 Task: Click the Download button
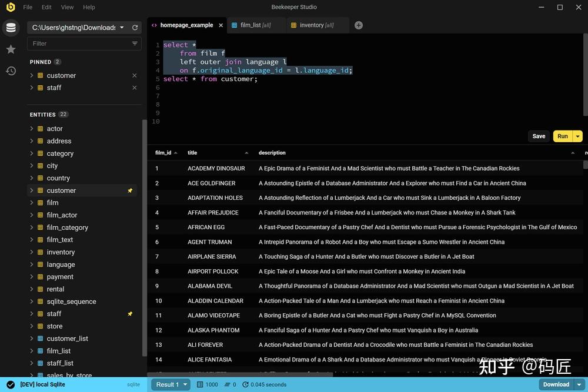pyautogui.click(x=555, y=384)
